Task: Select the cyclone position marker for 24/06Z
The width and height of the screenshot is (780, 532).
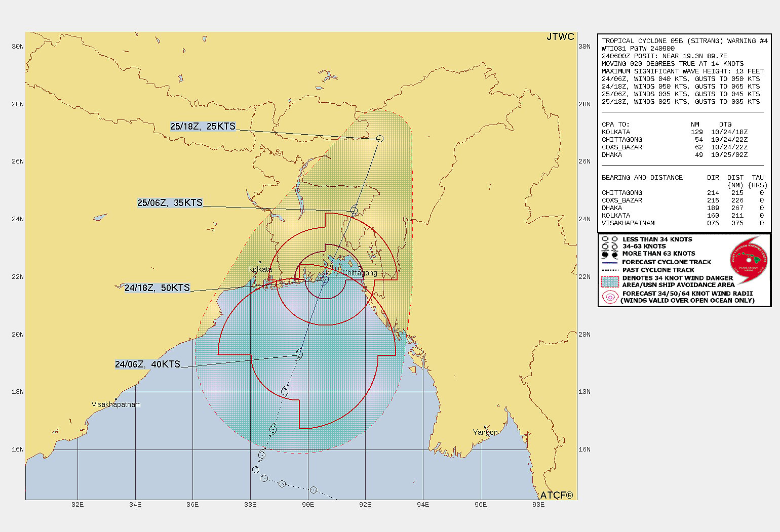Action: pos(299,354)
